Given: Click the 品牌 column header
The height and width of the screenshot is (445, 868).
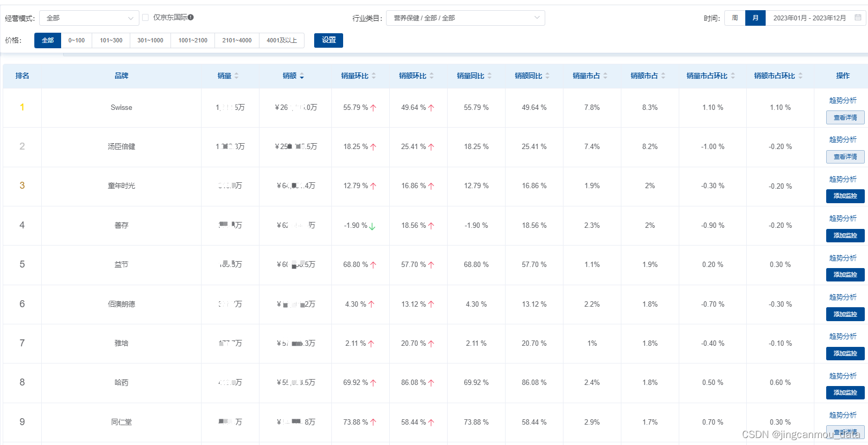Looking at the screenshot, I should (x=121, y=76).
